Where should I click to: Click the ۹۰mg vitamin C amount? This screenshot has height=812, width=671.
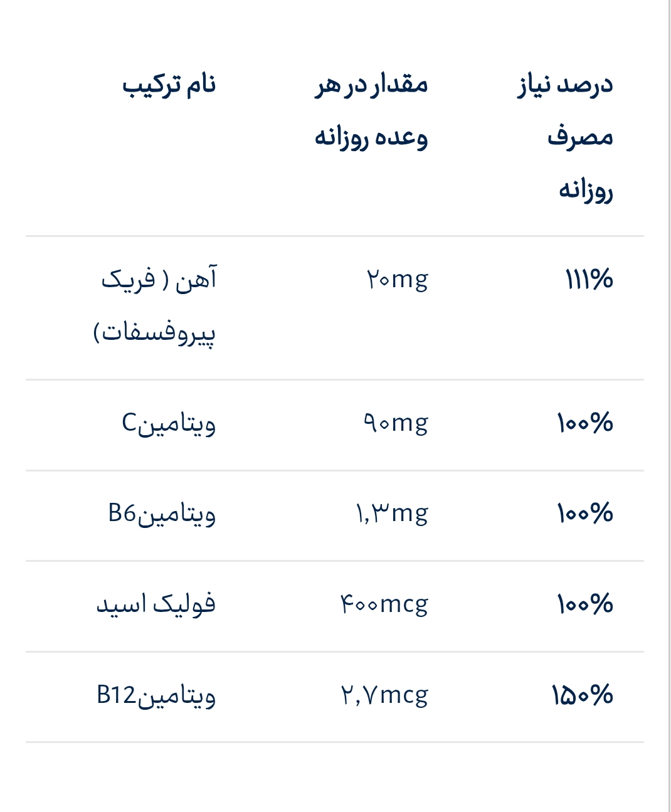coord(396,423)
